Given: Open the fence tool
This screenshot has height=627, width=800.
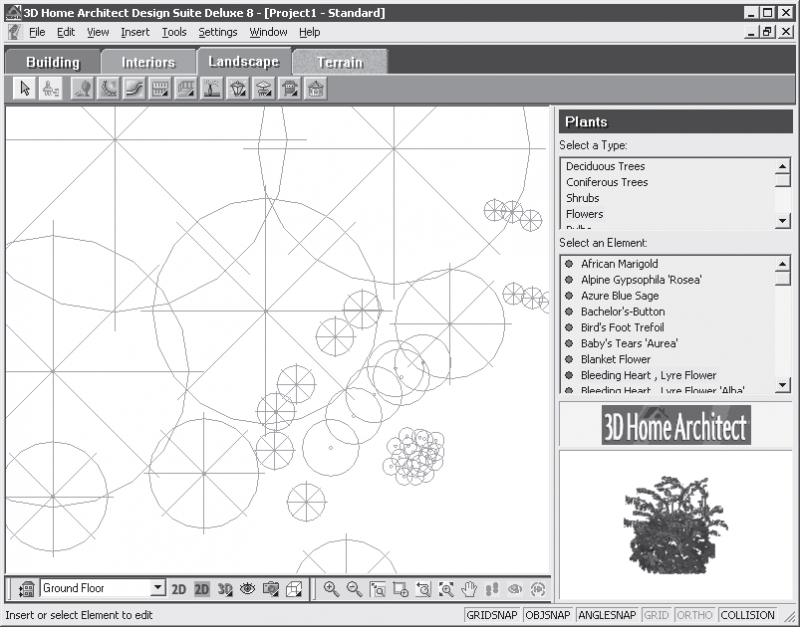Looking at the screenshot, I should pos(160,89).
